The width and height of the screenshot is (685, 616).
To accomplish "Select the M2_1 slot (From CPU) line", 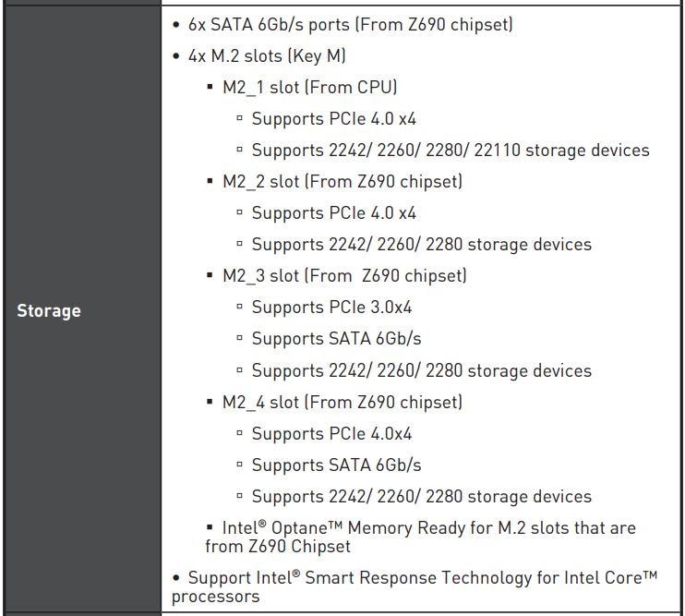I will [x=309, y=88].
